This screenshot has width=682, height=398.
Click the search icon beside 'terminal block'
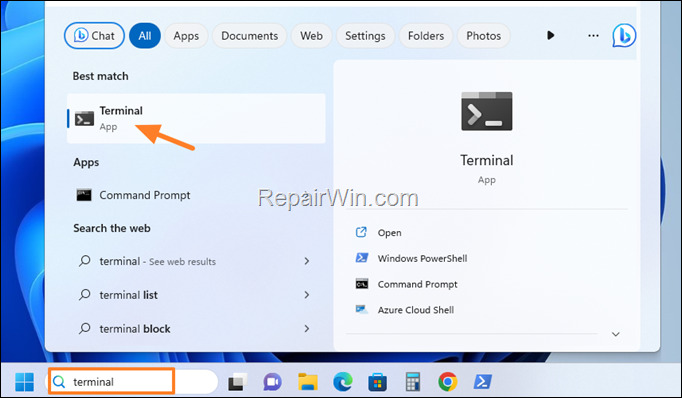[85, 328]
